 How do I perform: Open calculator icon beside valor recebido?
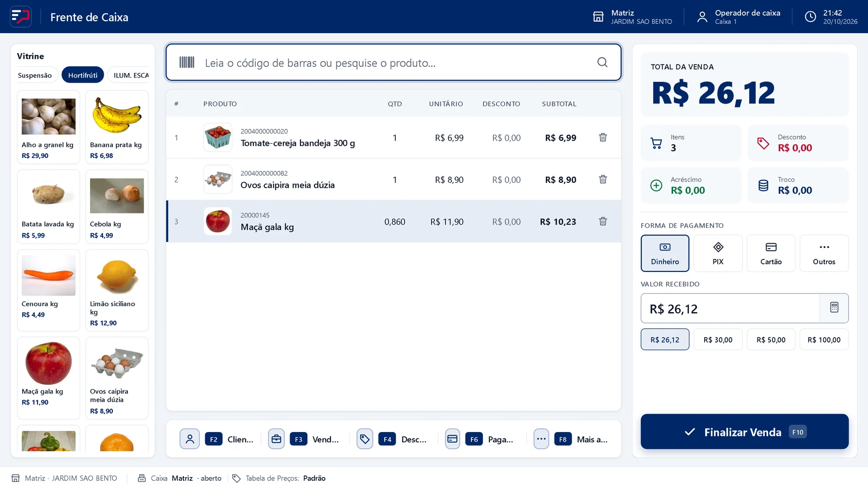tap(834, 308)
